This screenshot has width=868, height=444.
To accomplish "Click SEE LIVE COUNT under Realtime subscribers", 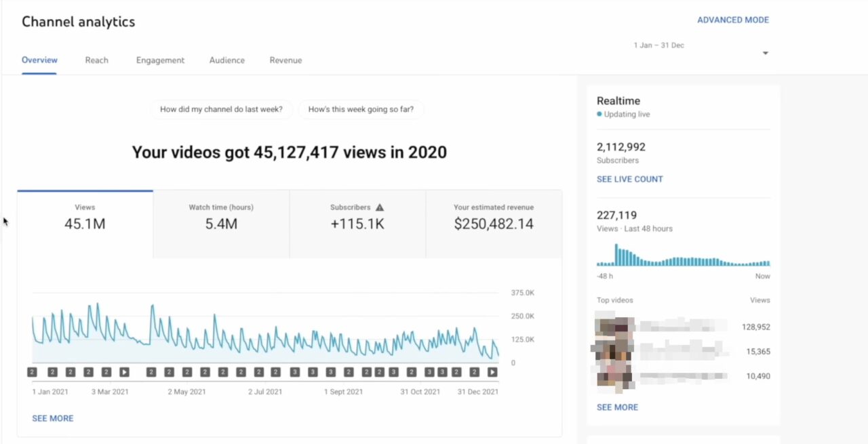I will tap(629, 178).
